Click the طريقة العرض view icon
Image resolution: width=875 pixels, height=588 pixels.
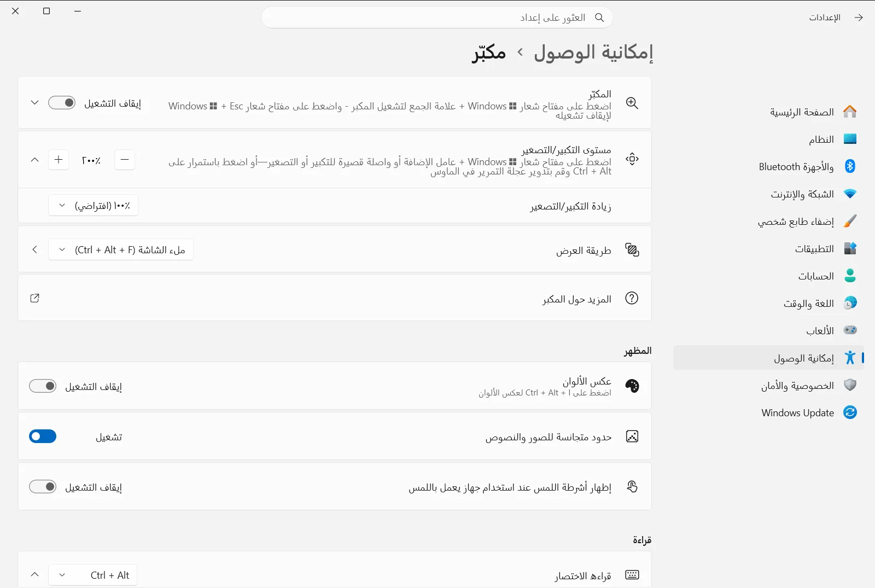632,250
